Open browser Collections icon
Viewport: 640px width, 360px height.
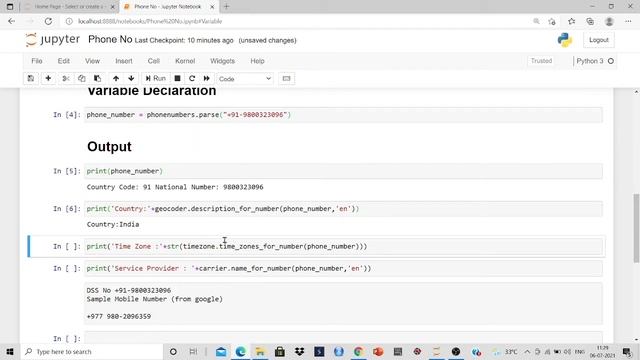point(590,21)
